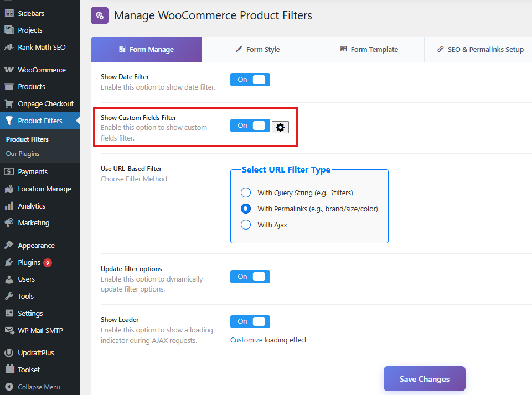This screenshot has height=395, width=532.
Task: Click the Plugins plug icon
Action: click(x=9, y=262)
